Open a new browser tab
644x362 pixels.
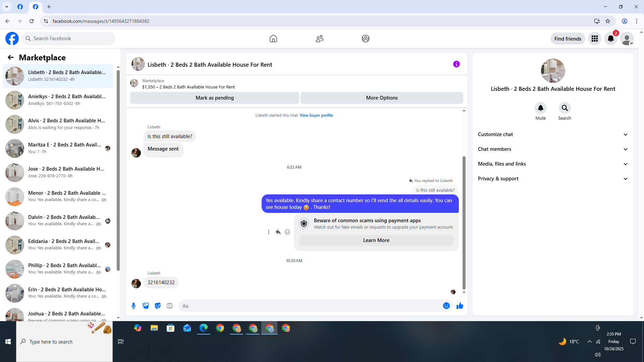[49, 7]
